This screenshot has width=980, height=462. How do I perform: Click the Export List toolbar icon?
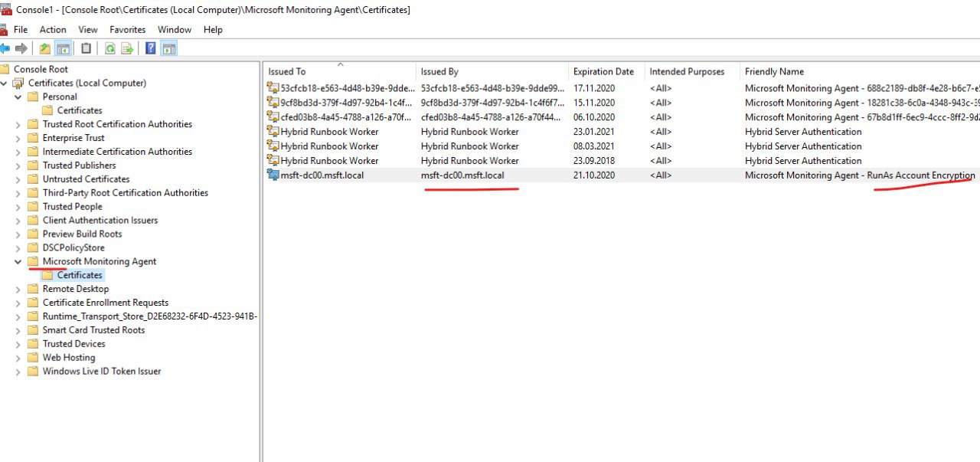click(127, 48)
